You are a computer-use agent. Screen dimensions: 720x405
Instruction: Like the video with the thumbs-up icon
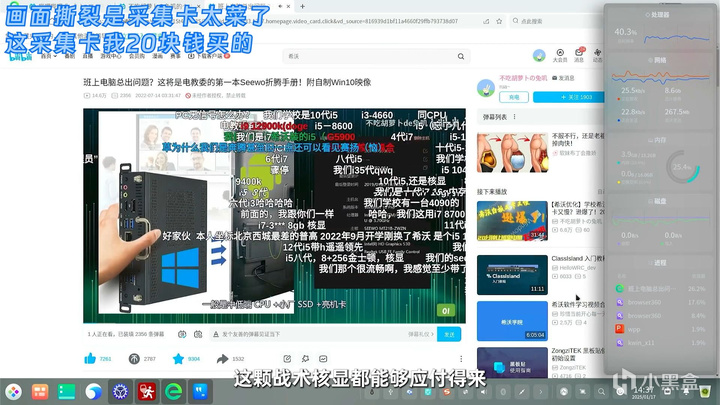[90, 359]
